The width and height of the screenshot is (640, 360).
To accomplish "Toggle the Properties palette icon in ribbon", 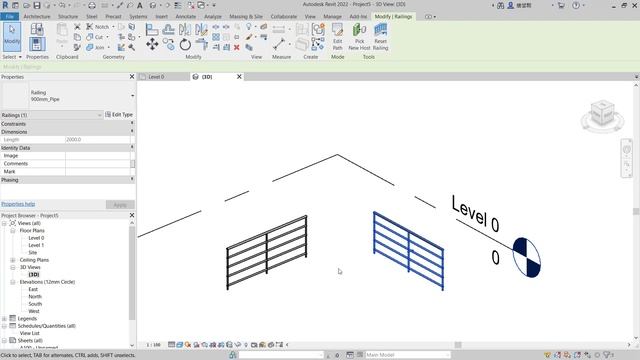I will (x=37, y=44).
